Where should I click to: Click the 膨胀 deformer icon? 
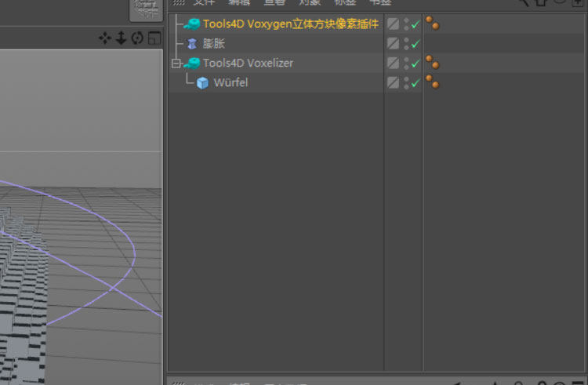(x=192, y=44)
